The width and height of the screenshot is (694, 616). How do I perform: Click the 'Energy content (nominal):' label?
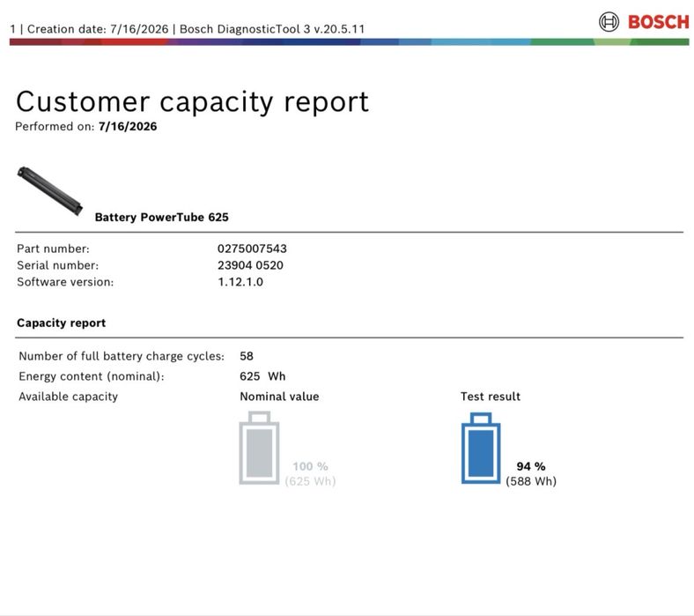coord(92,376)
